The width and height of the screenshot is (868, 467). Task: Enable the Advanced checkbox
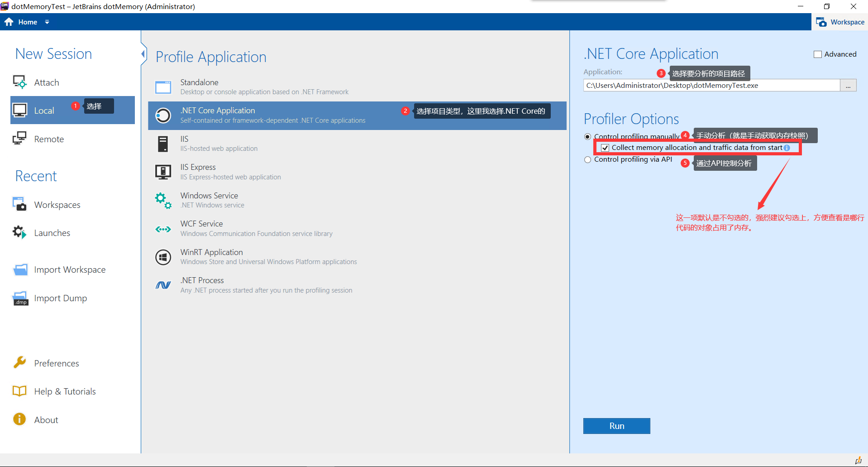point(818,54)
